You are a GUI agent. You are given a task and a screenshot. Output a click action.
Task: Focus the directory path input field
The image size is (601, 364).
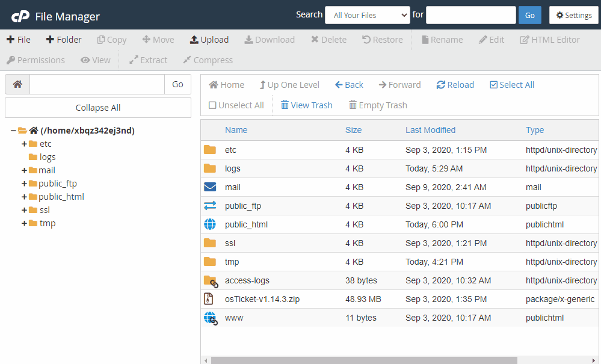pyautogui.click(x=97, y=84)
